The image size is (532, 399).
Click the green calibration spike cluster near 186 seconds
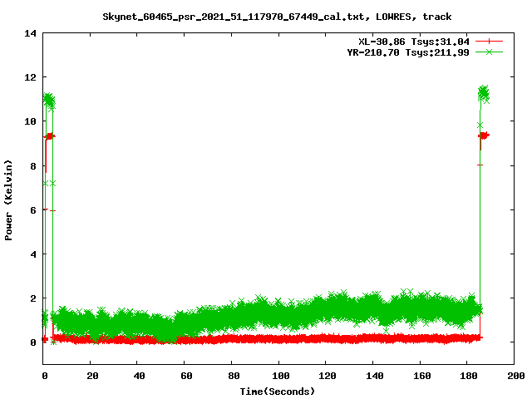(x=484, y=94)
